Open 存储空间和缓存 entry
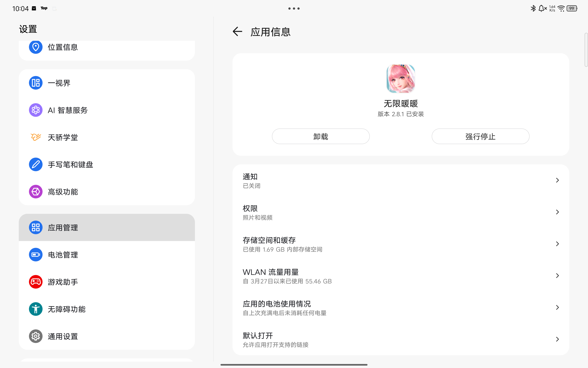This screenshot has height=368, width=588. tap(401, 244)
